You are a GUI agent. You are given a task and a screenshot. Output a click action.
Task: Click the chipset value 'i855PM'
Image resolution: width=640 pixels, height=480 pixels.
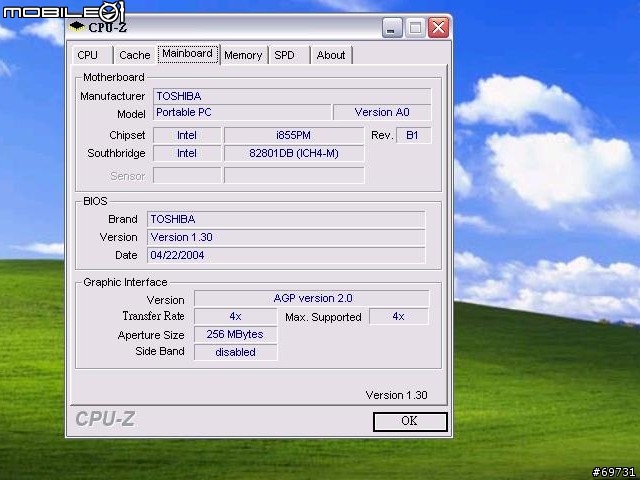pos(293,135)
